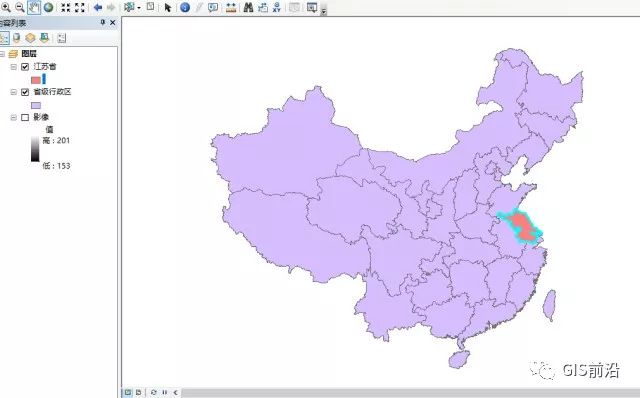Image resolution: width=640 pixels, height=398 pixels.
Task: List layers by drawing order
Action: pos(4,38)
